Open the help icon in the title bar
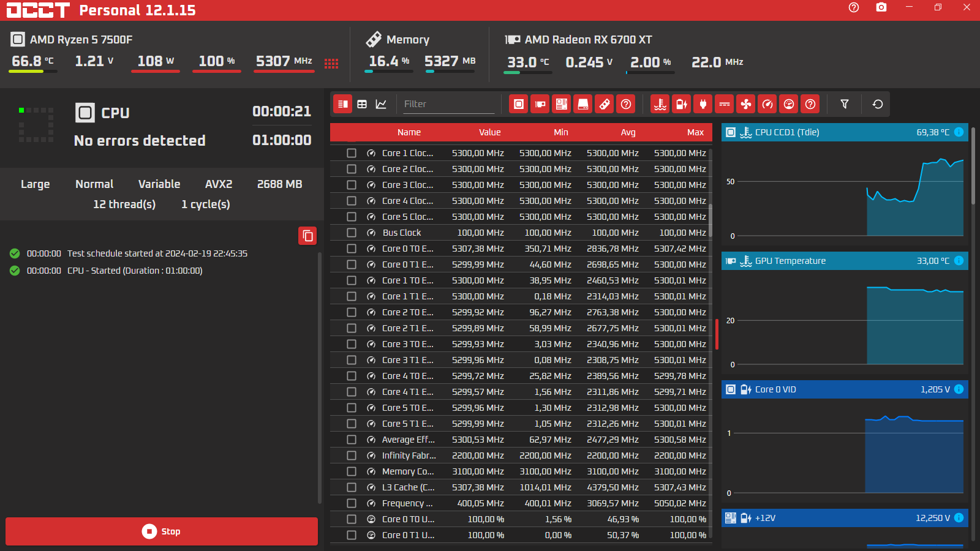Screen dimensions: 980x551 pyautogui.click(x=854, y=7)
